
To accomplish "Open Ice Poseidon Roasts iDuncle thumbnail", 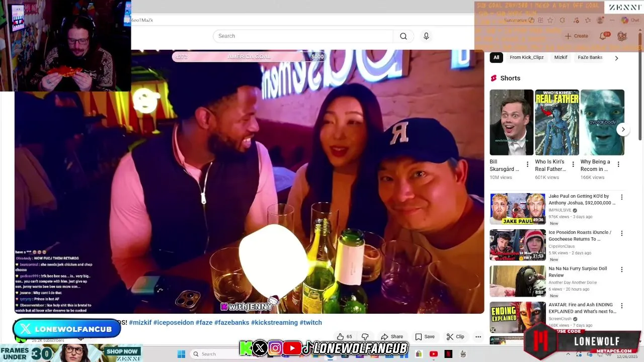I will (517, 245).
